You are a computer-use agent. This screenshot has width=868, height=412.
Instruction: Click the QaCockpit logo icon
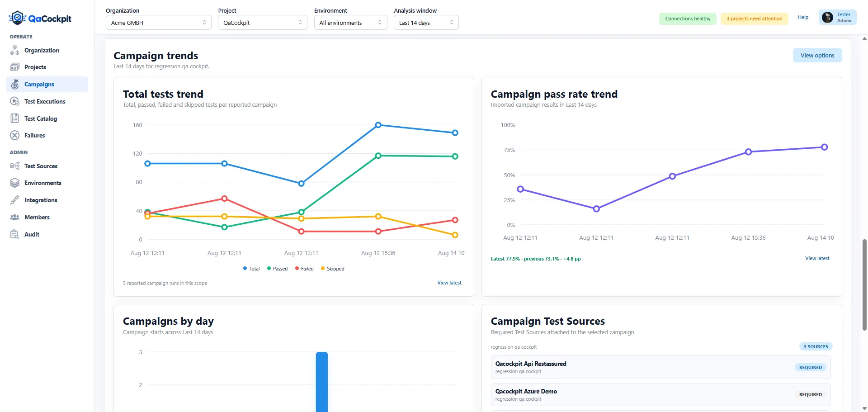(x=17, y=18)
